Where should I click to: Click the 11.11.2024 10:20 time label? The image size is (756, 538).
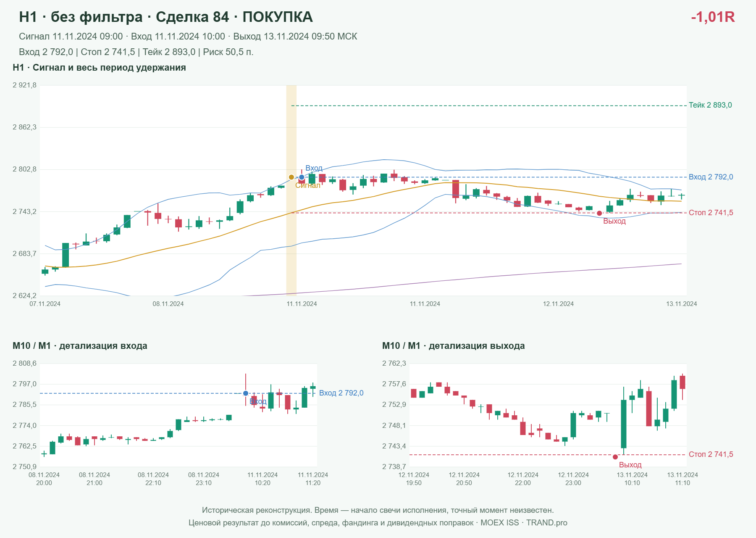point(262,479)
